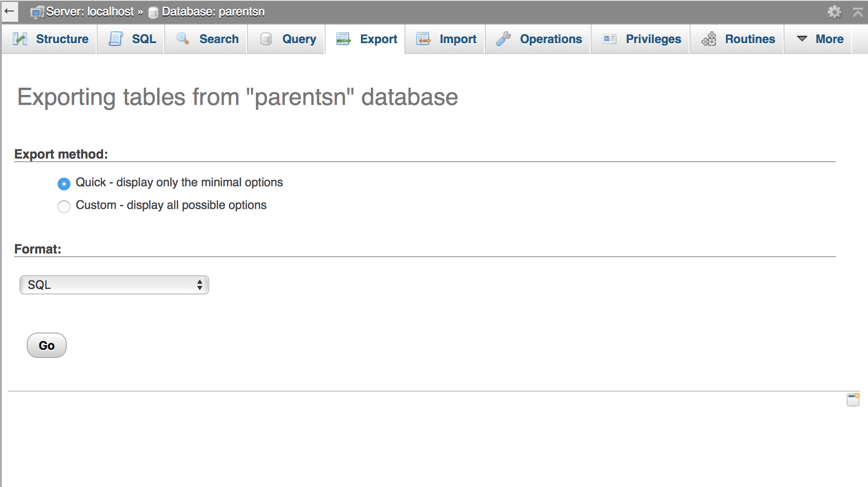The width and height of the screenshot is (868, 487).
Task: Follow the Server: localhost breadcrumb link
Action: 90,11
